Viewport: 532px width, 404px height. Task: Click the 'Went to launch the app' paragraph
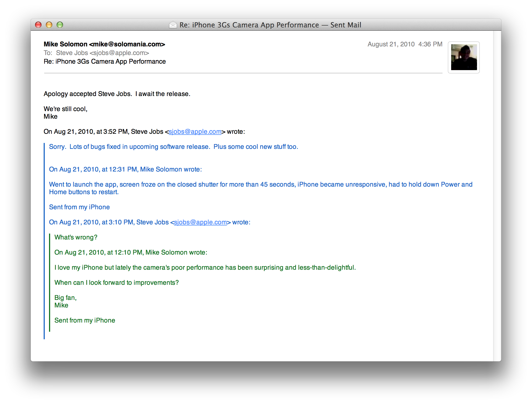[261, 188]
